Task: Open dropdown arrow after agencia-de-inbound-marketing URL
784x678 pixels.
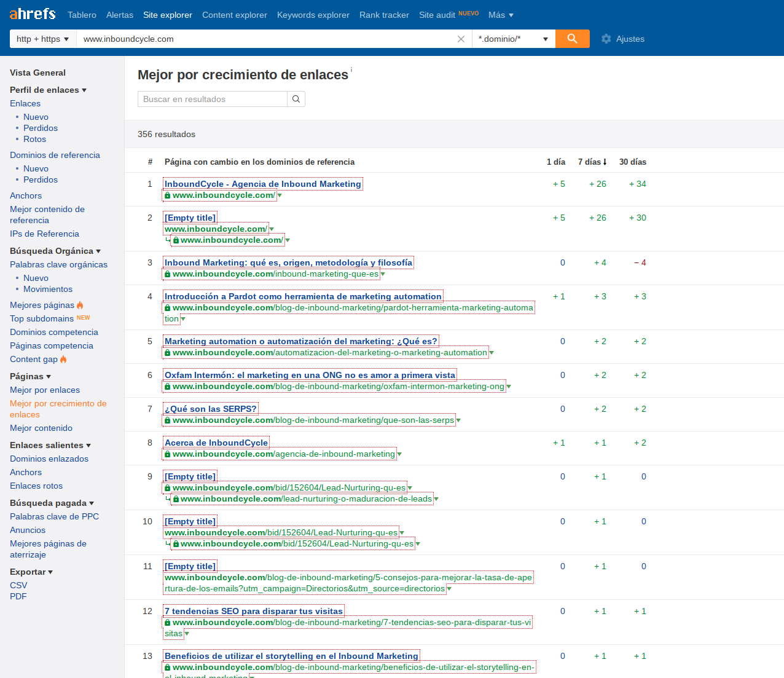Action: click(399, 455)
